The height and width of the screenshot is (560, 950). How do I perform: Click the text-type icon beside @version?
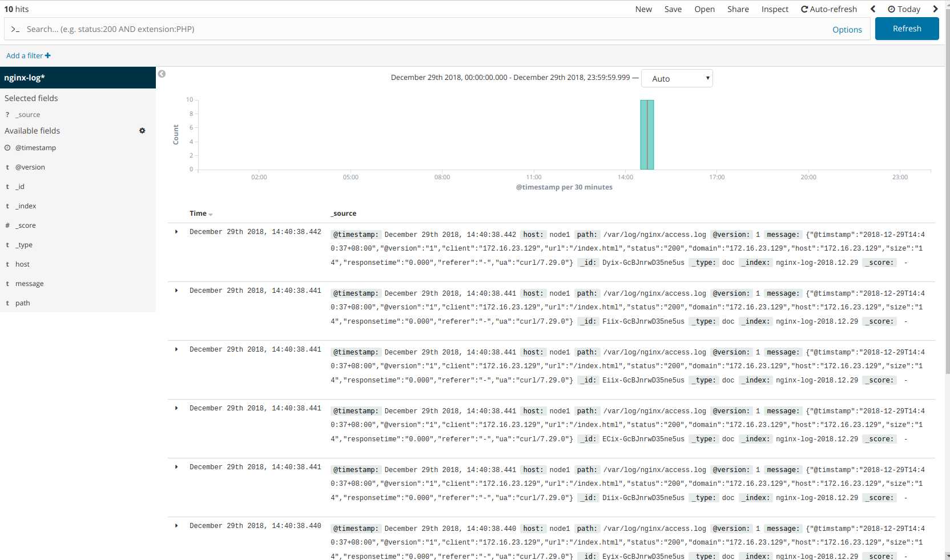click(7, 167)
